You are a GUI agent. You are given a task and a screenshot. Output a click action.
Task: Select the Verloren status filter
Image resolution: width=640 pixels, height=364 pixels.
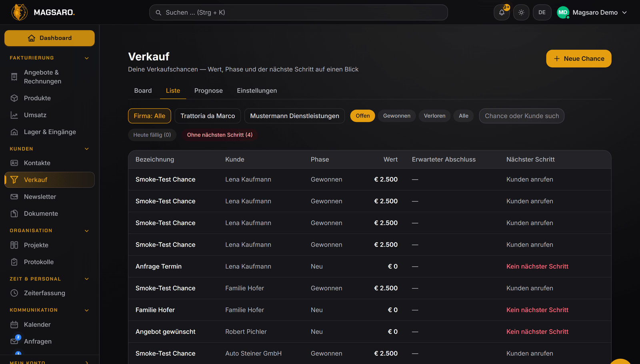434,116
